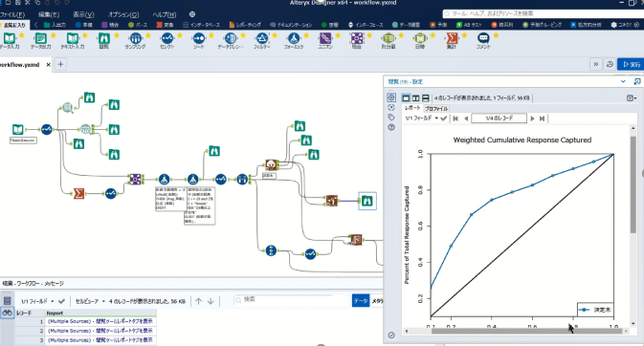Select the フィルター (Filter) tool
The image size is (644, 346).
tap(261, 41)
